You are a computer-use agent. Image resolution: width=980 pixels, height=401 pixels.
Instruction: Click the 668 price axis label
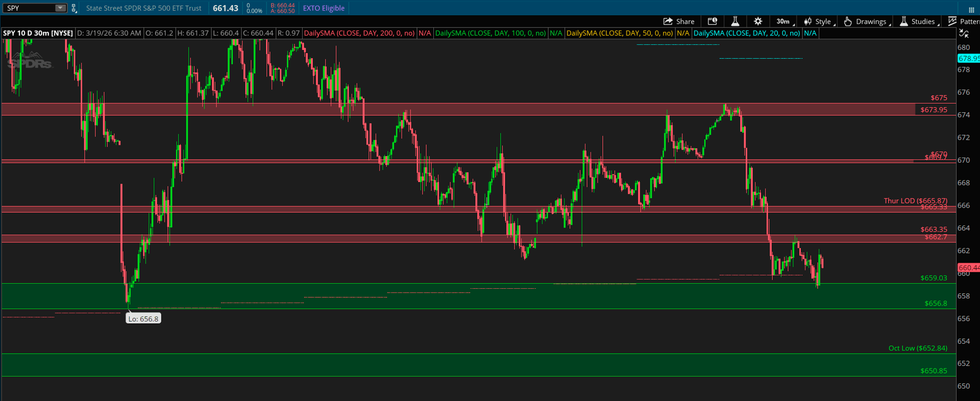click(964, 183)
